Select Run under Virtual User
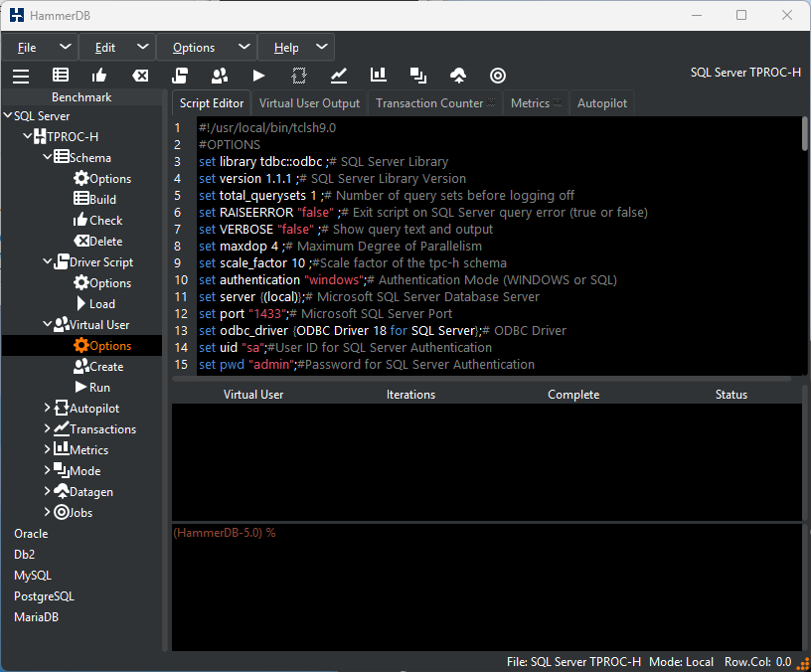Image resolution: width=811 pixels, height=672 pixels. (92, 388)
